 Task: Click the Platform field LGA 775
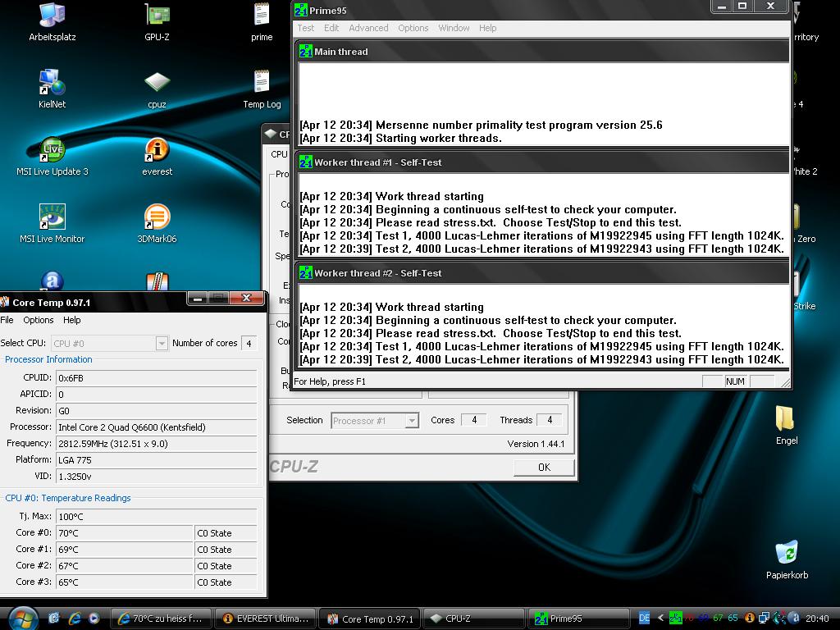(157, 459)
